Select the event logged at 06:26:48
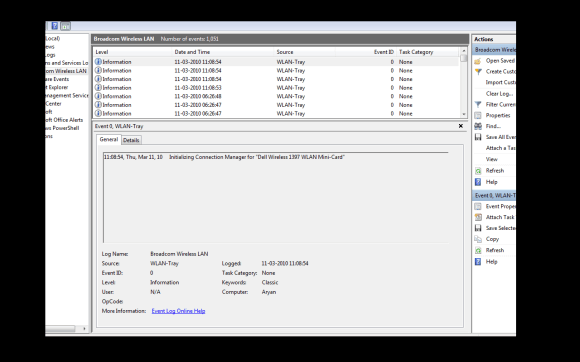This screenshot has width=580, height=362. [276, 96]
